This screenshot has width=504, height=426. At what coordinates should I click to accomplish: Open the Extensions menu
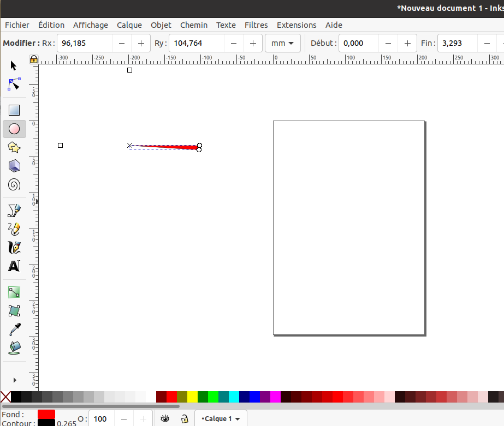point(297,25)
